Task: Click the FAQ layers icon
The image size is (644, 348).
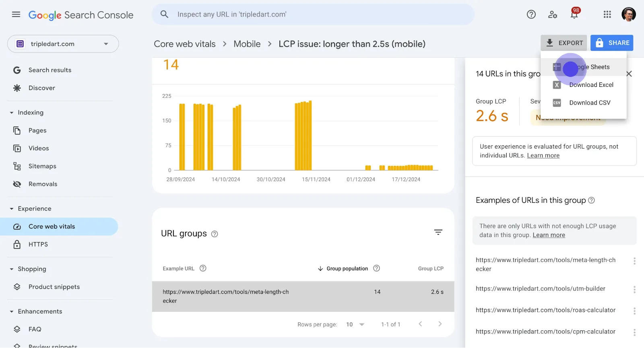Action: pos(17,329)
